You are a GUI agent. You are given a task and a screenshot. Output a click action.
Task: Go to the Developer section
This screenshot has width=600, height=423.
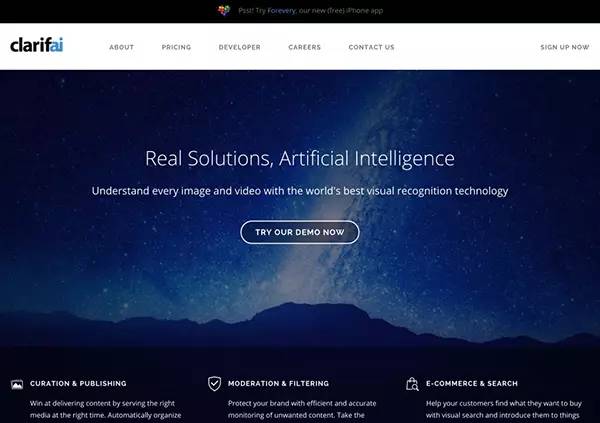pyautogui.click(x=240, y=47)
